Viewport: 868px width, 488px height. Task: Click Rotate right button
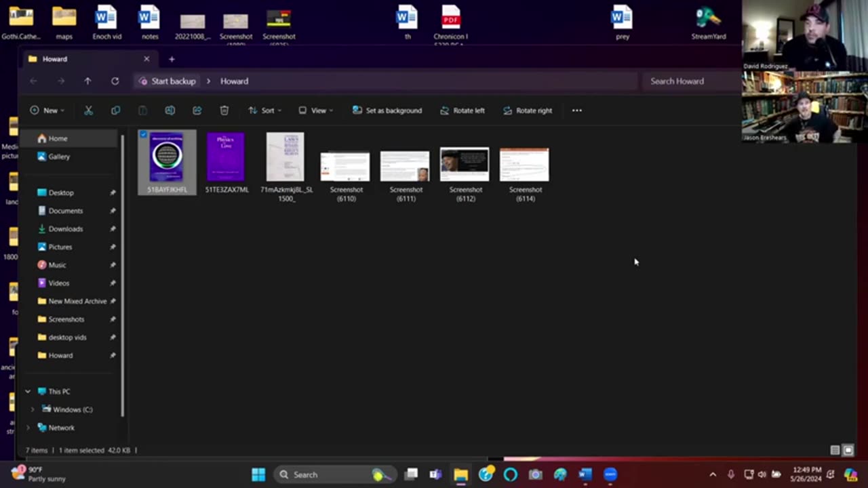528,110
